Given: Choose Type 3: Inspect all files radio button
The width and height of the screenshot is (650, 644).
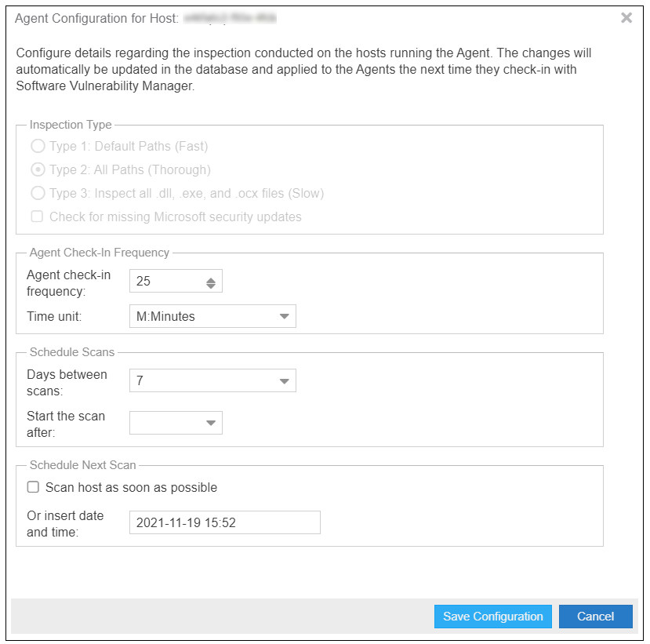Looking at the screenshot, I should (37, 193).
